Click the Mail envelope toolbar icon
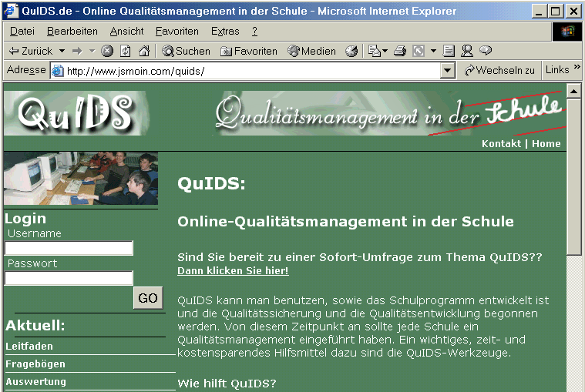Screen dimensions: 585x392 [375, 51]
